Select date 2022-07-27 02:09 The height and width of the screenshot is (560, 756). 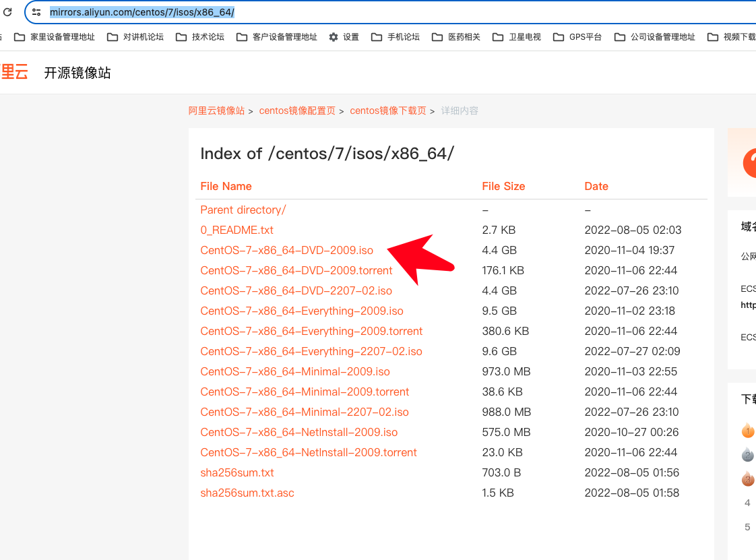(633, 352)
